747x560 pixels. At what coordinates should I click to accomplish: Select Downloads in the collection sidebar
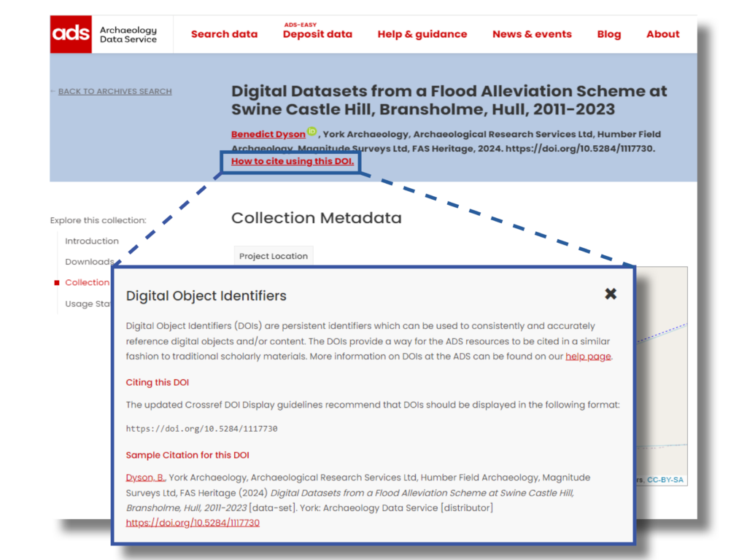point(89,262)
